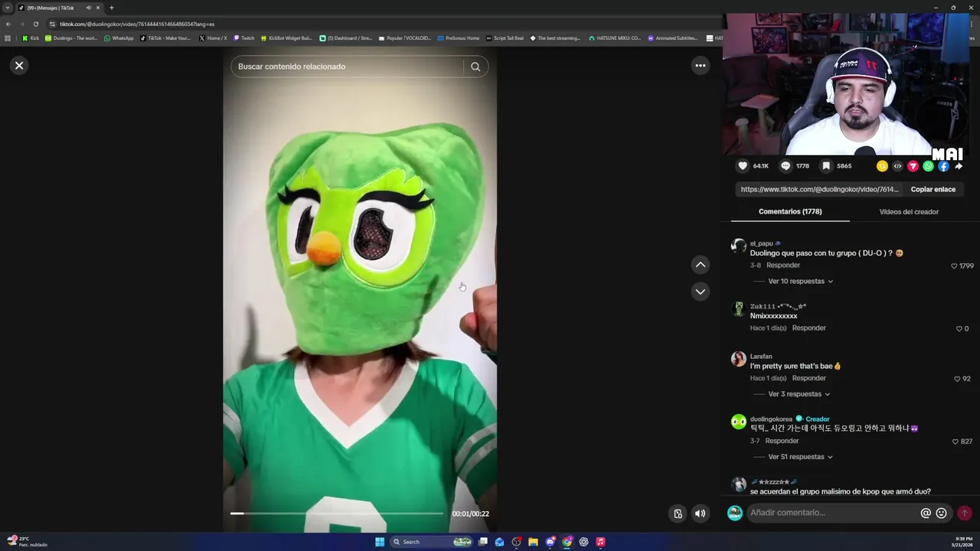This screenshot has width=980, height=551.
Task: Like el_papu's comment with 1799 likes
Action: click(x=954, y=266)
